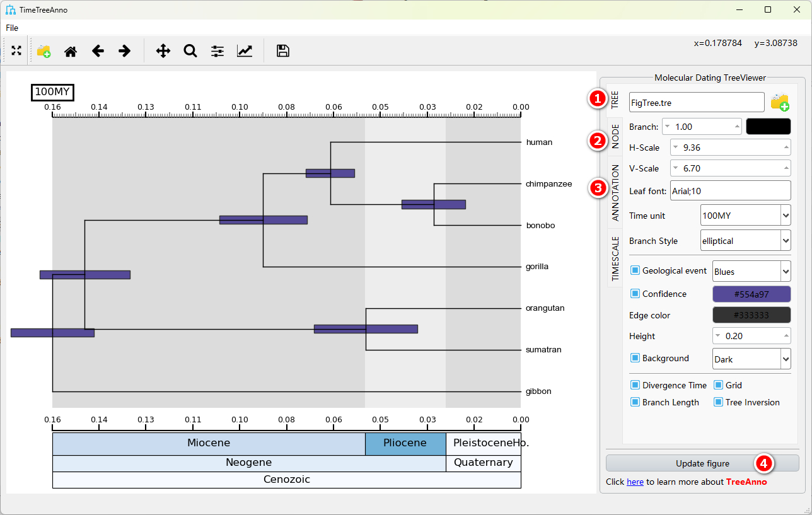Viewport: 812px width, 515px height.
Task: Disable the Tree Inversion checkbox
Action: tap(719, 402)
